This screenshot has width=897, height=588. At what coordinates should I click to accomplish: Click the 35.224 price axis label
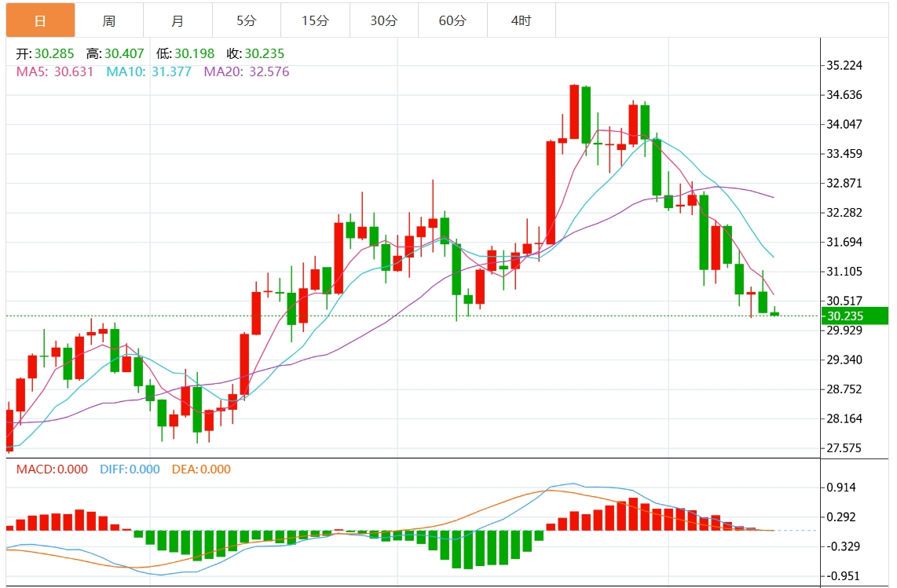pyautogui.click(x=844, y=65)
